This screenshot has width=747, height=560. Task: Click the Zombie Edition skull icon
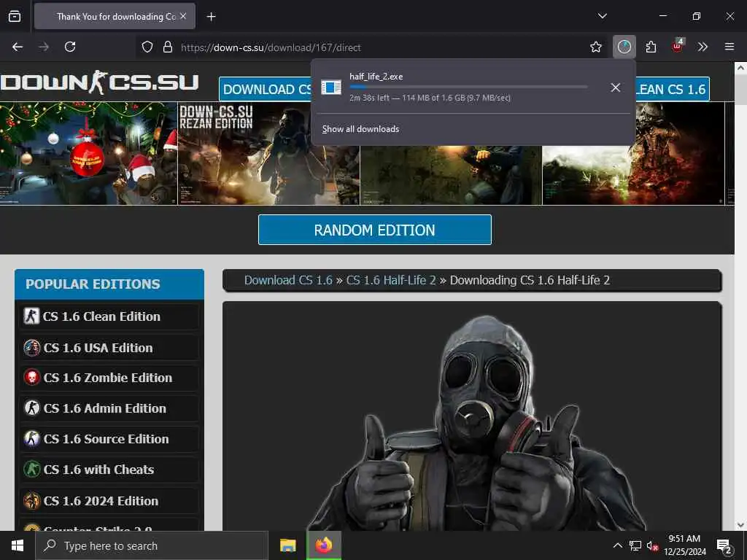click(32, 378)
